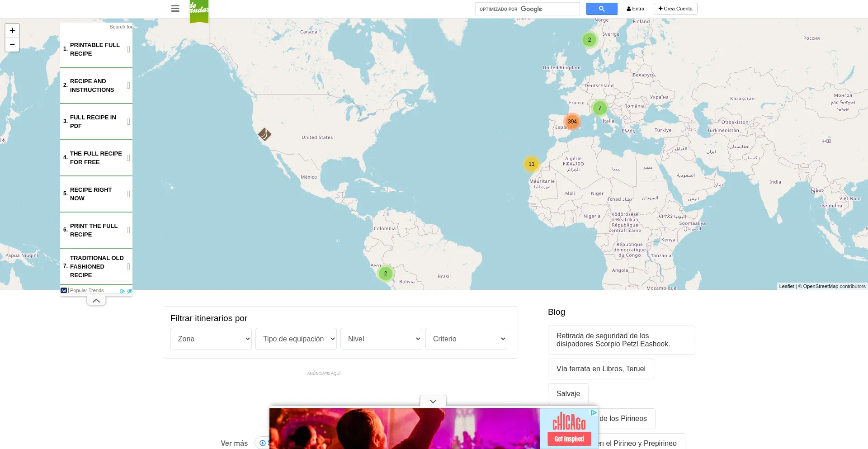
Task: Click the Entra login link
Action: [636, 9]
